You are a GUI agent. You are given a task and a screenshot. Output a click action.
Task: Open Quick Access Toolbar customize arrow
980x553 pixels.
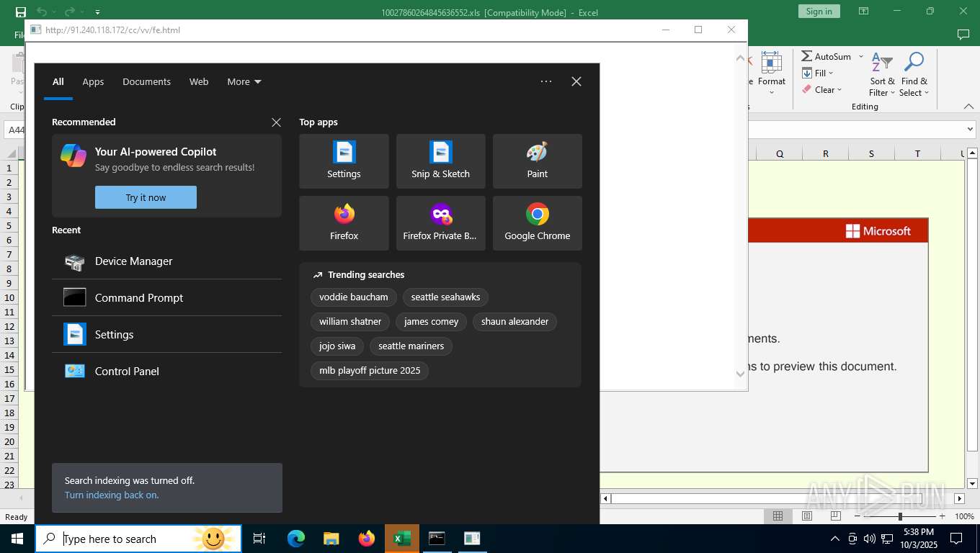click(97, 12)
